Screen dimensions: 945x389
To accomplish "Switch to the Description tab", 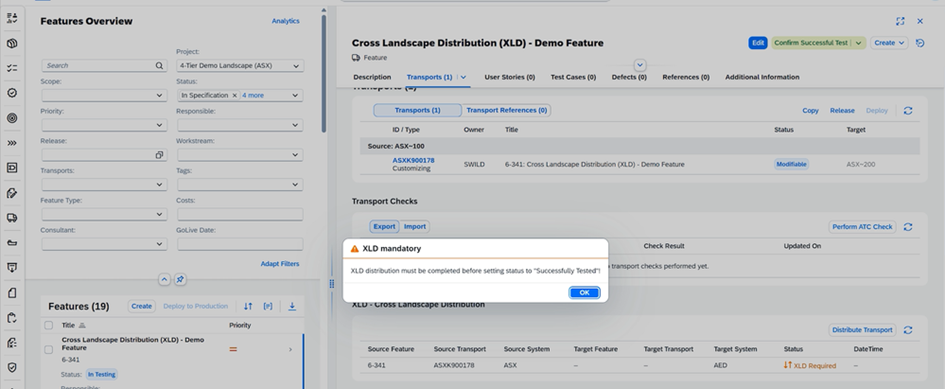I will click(x=372, y=77).
